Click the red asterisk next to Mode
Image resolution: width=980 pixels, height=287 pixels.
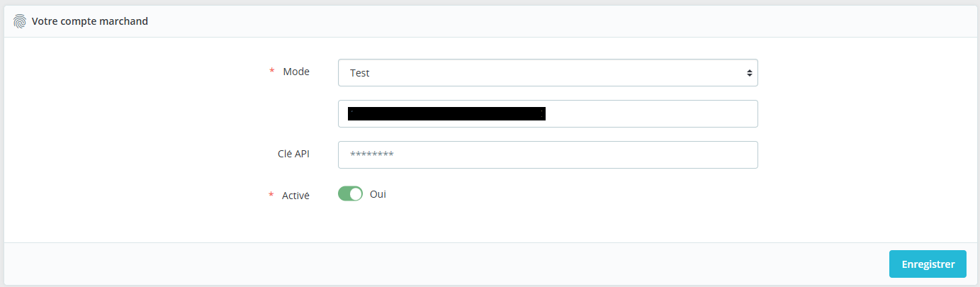tap(271, 72)
